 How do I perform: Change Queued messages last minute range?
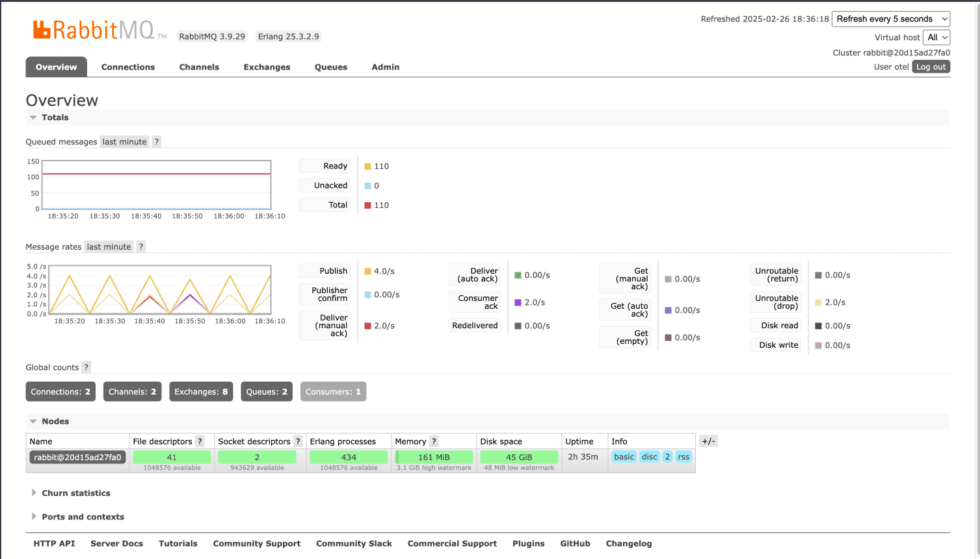pyautogui.click(x=124, y=142)
